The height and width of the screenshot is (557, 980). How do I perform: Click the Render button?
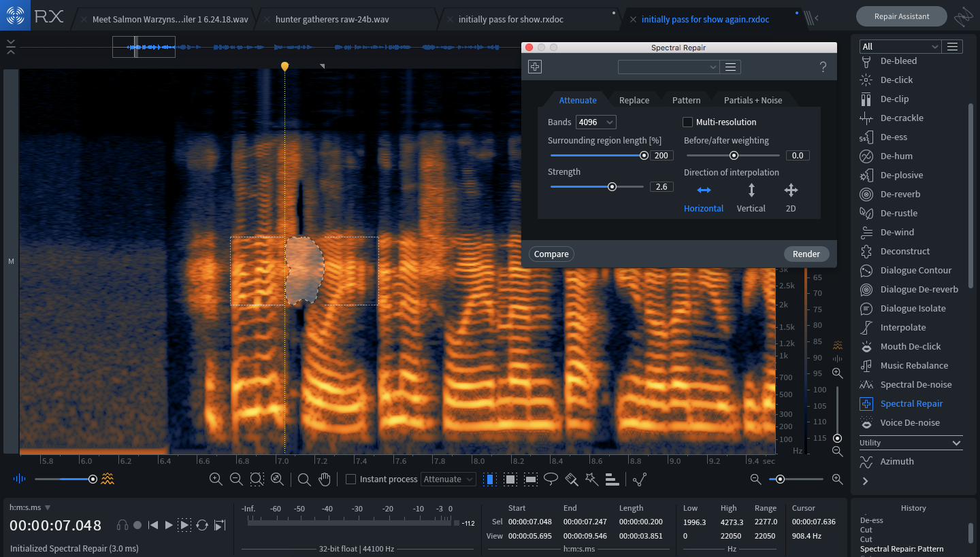(806, 254)
